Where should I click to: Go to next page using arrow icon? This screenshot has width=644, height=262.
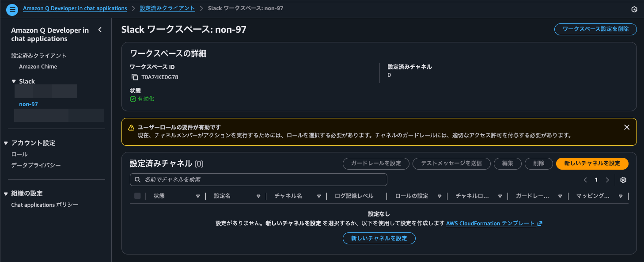[607, 180]
